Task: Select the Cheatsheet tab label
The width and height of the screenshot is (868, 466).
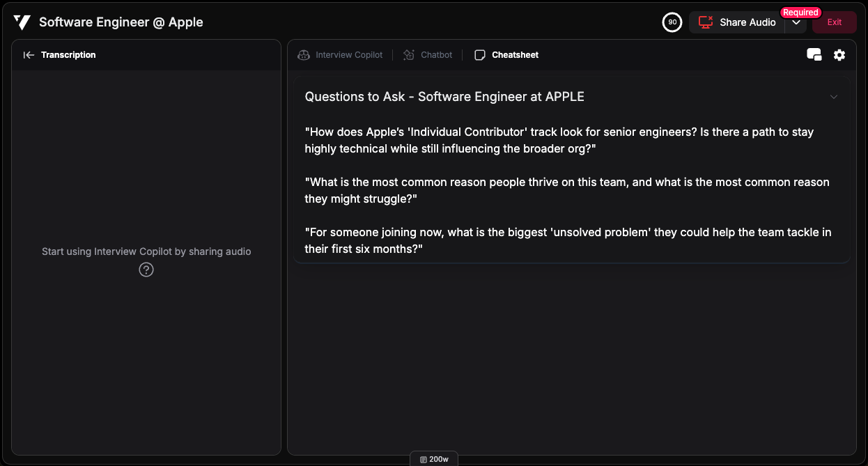Action: coord(515,55)
